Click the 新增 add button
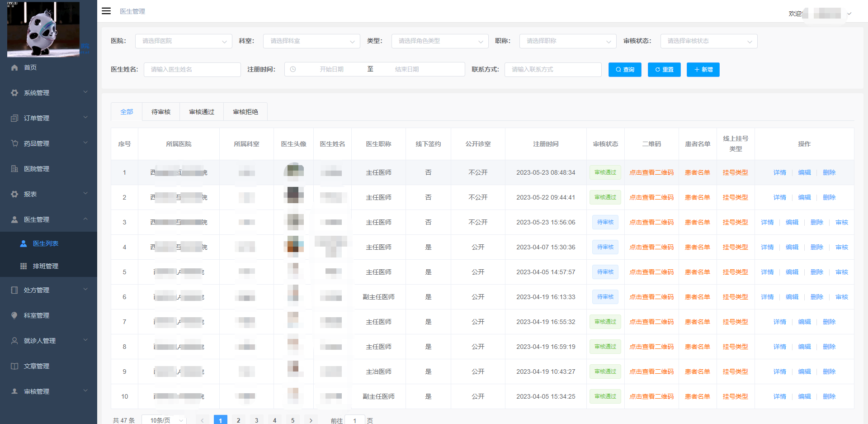 pyautogui.click(x=703, y=70)
